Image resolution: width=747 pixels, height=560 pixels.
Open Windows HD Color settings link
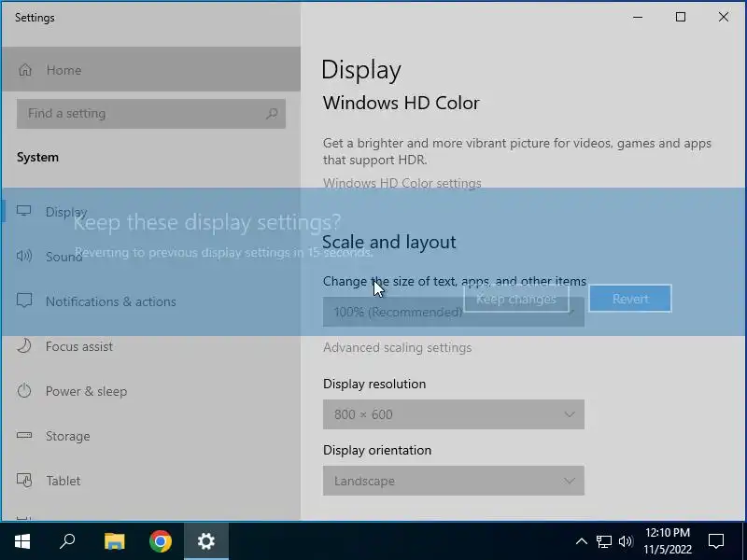coord(402,183)
